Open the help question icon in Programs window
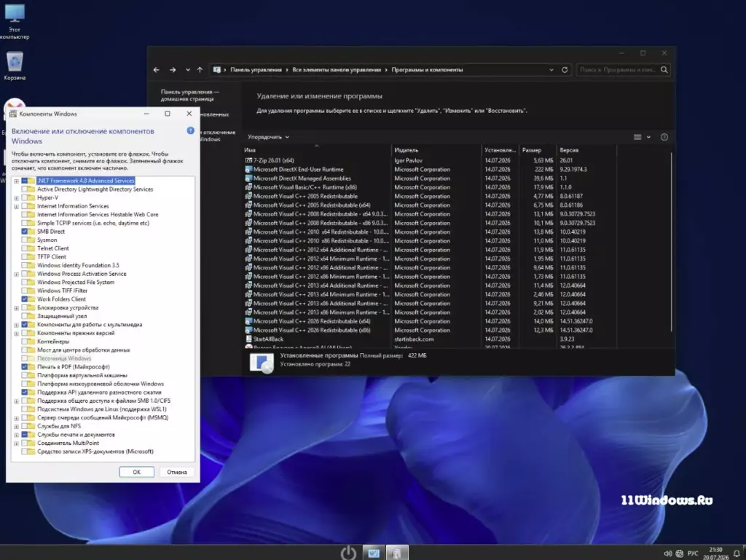 (x=664, y=137)
